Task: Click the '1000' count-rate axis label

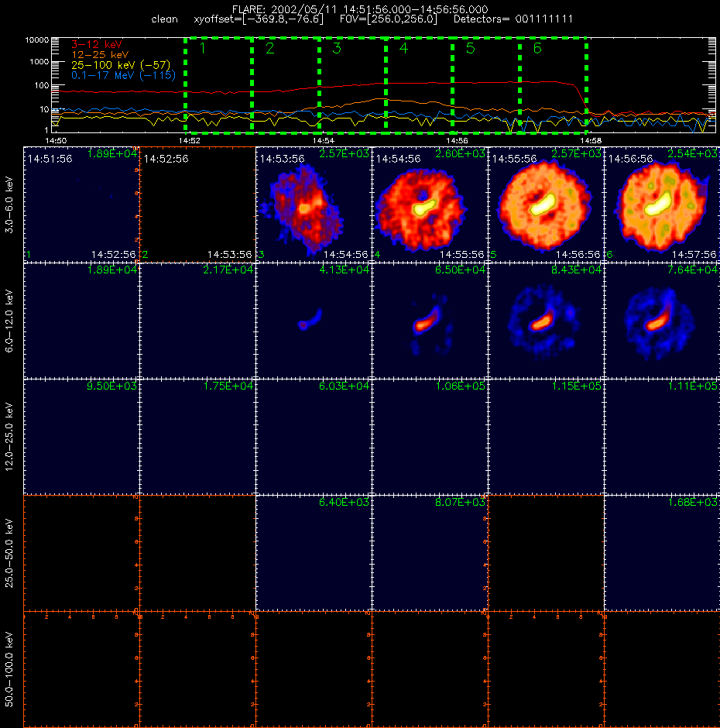Action: (x=39, y=61)
